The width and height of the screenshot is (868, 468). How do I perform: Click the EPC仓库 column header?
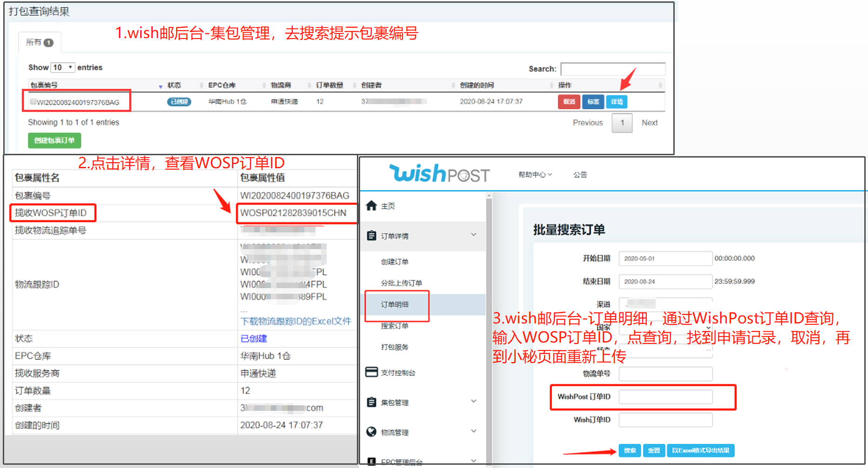click(222, 85)
